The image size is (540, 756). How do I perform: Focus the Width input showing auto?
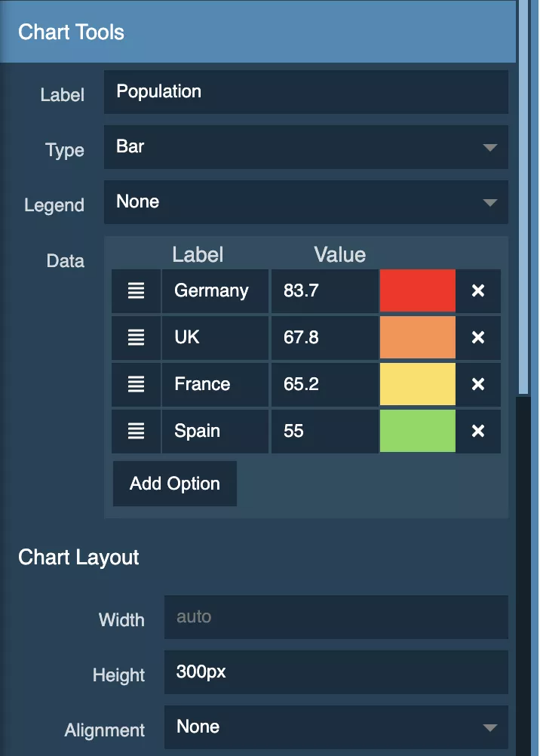click(x=336, y=617)
